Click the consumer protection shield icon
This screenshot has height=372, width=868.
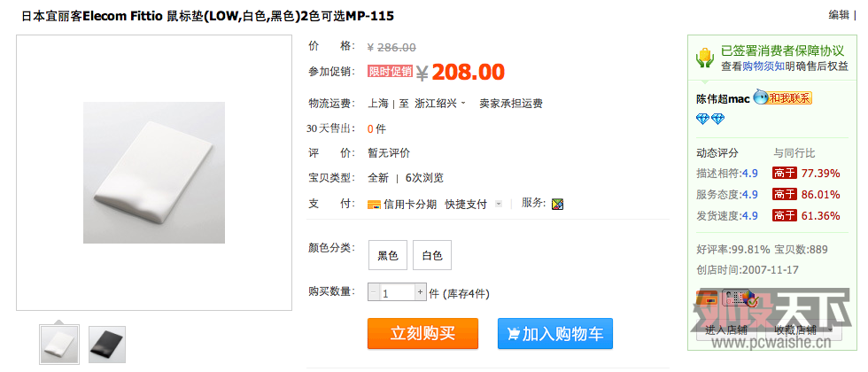[705, 58]
